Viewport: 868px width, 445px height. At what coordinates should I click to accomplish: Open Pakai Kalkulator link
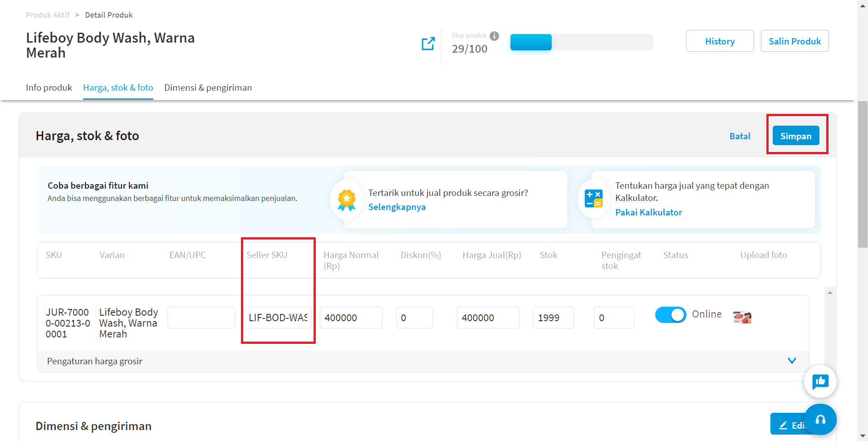coord(648,212)
